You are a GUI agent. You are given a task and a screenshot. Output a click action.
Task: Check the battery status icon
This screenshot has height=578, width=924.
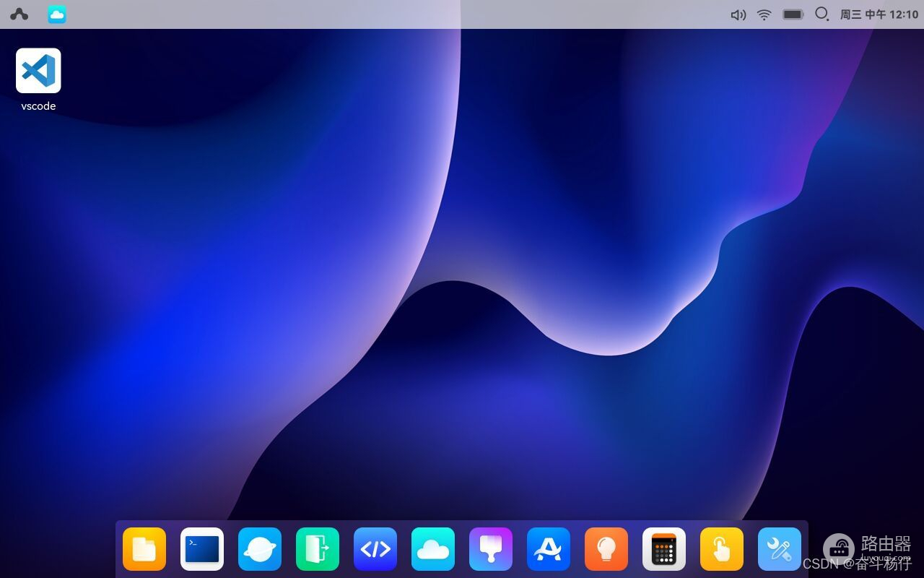point(793,14)
